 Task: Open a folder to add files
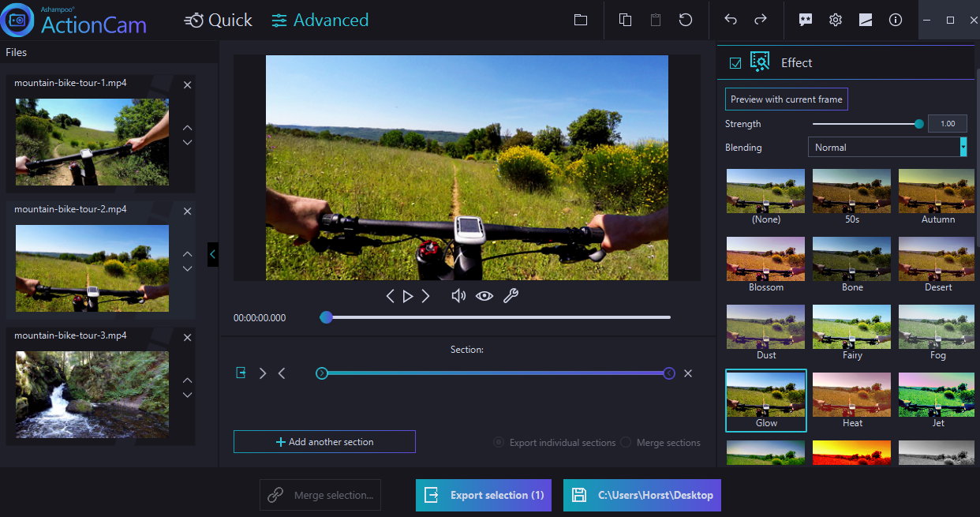[580, 20]
